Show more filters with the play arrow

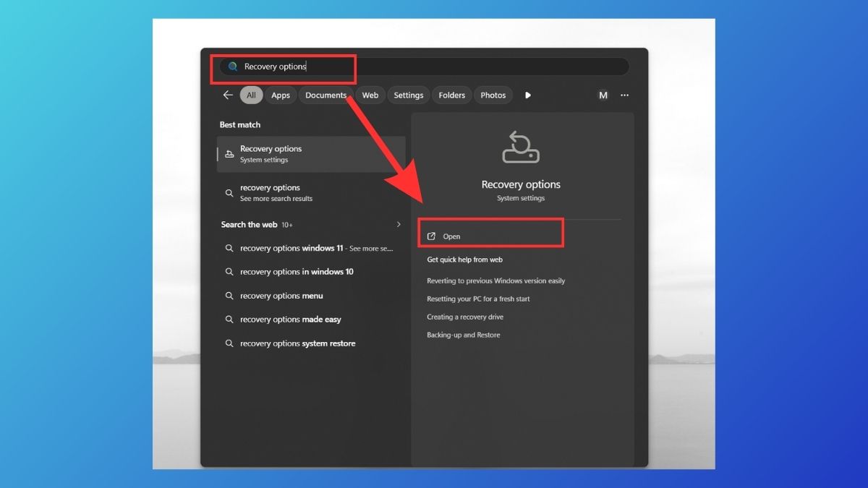coord(528,95)
